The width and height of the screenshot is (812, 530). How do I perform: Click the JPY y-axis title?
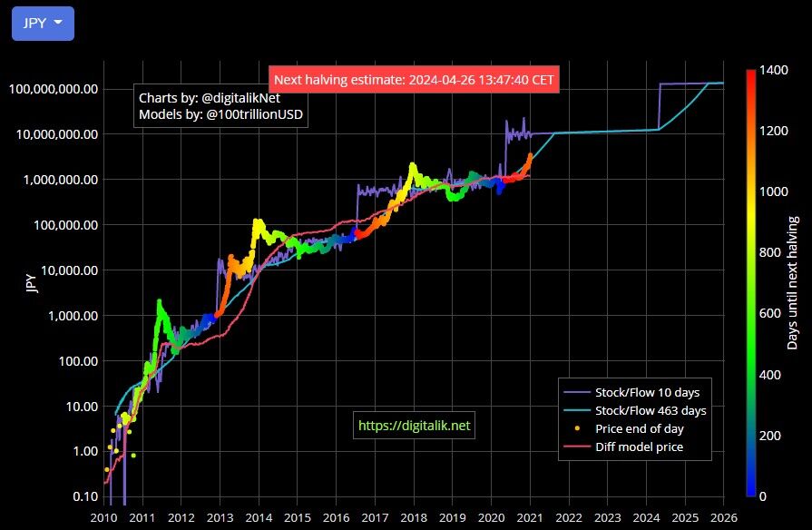coord(32,283)
